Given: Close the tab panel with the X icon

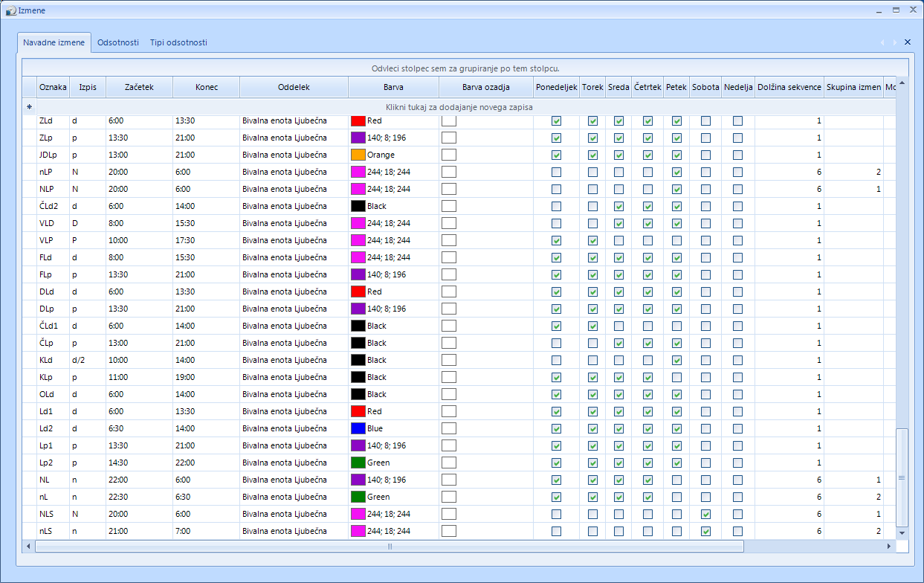Looking at the screenshot, I should 907,42.
